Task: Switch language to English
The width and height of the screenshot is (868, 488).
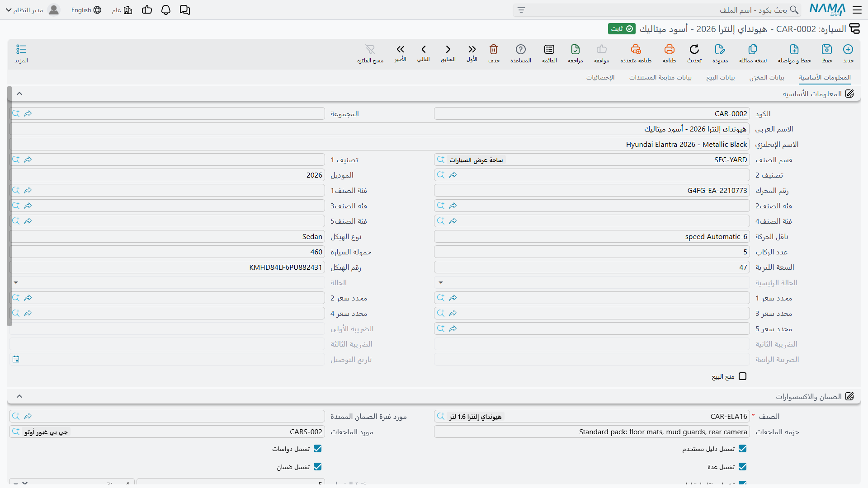Action: pyautogui.click(x=86, y=10)
